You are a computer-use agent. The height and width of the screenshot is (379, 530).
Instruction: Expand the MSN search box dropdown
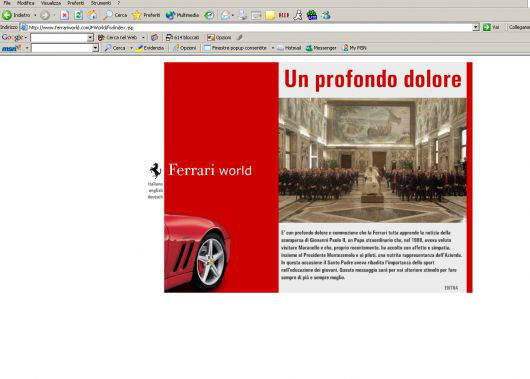point(95,48)
